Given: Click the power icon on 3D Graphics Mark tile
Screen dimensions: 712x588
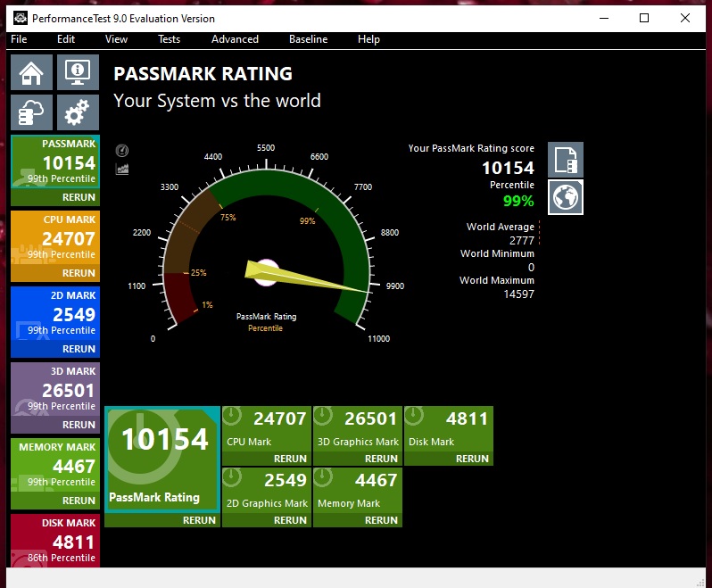Looking at the screenshot, I should (x=323, y=416).
